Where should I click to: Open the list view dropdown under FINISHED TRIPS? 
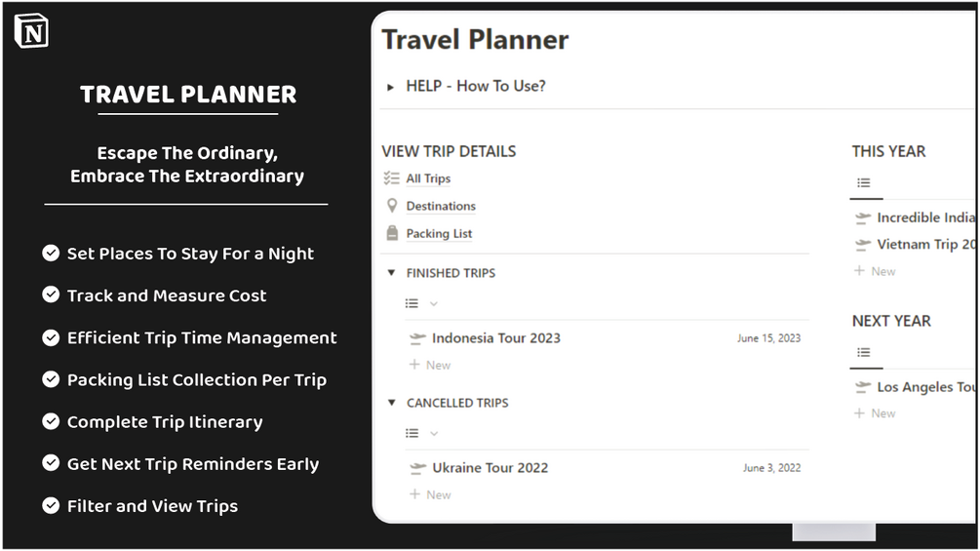tap(434, 304)
